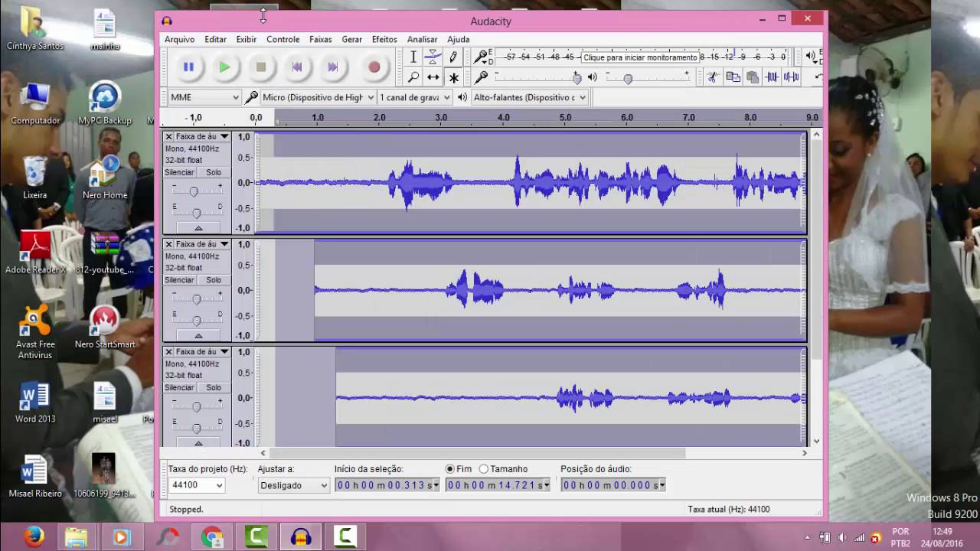
Task: Adjust gain slider of the first track
Action: 198,191
